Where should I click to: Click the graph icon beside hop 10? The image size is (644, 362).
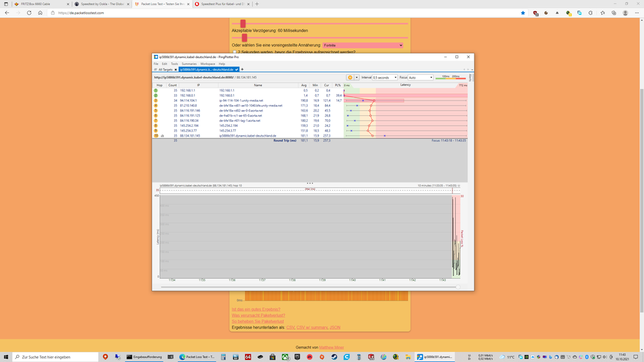(162, 135)
